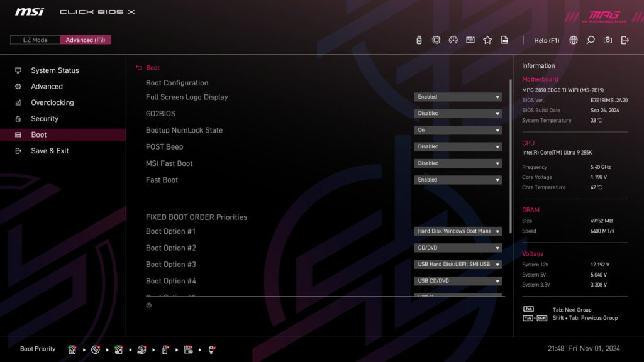
Task: Open the MSI Fast Boot selector
Action: [457, 163]
